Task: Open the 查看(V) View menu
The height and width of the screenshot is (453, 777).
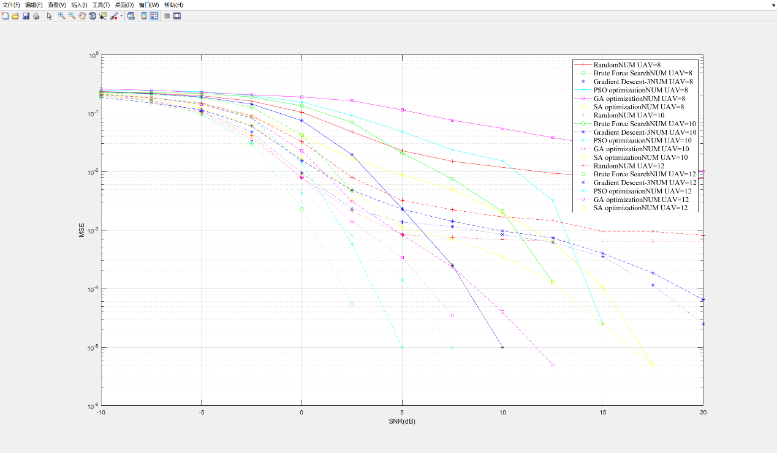Action: [x=57, y=5]
